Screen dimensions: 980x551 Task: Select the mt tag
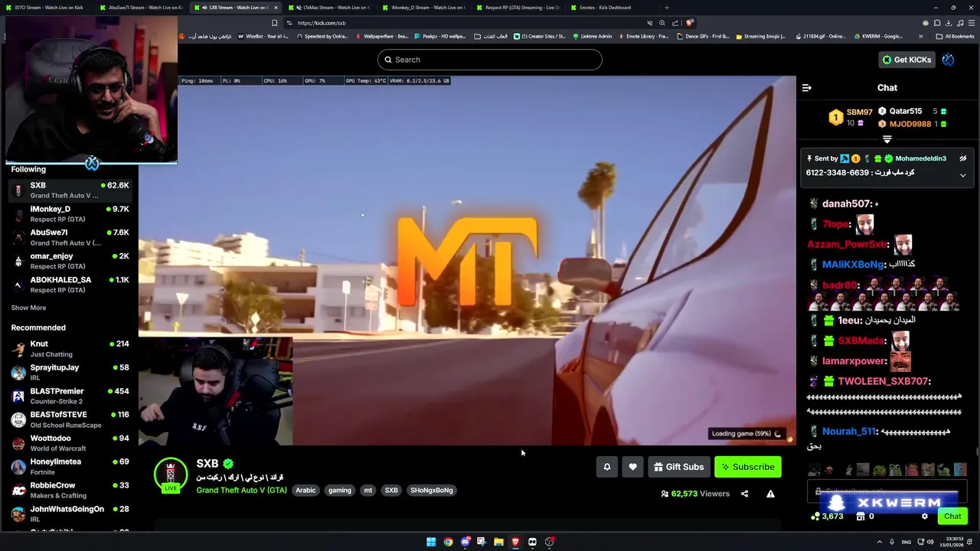click(368, 490)
